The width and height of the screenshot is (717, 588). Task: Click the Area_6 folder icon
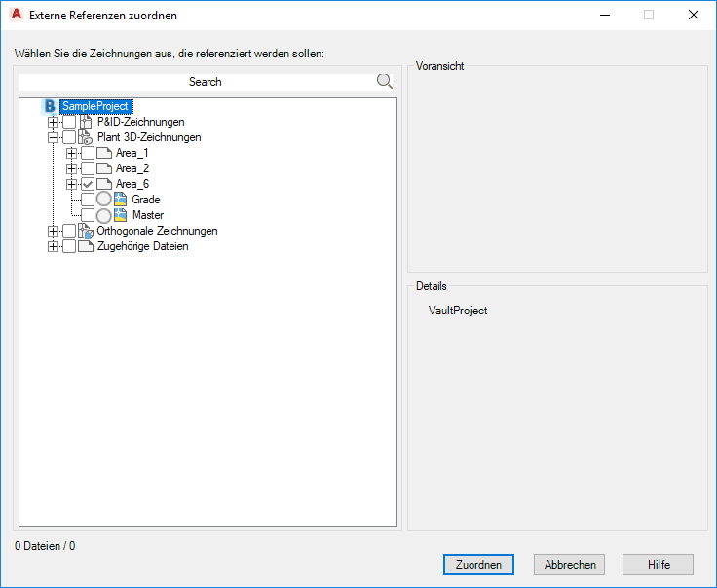tap(104, 184)
